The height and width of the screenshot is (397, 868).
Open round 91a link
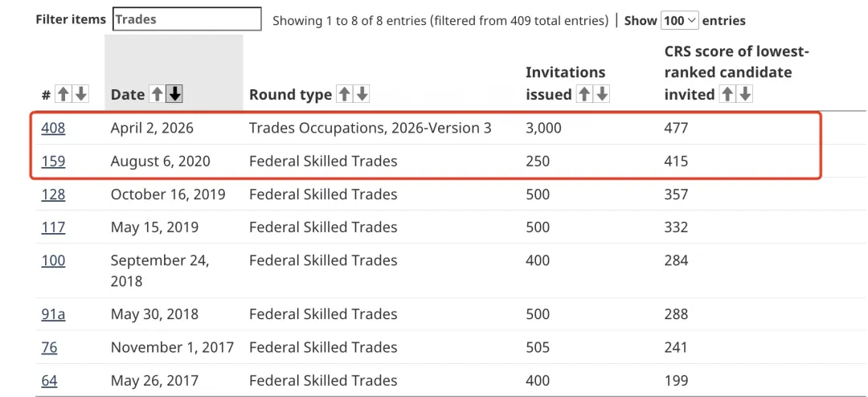[53, 314]
